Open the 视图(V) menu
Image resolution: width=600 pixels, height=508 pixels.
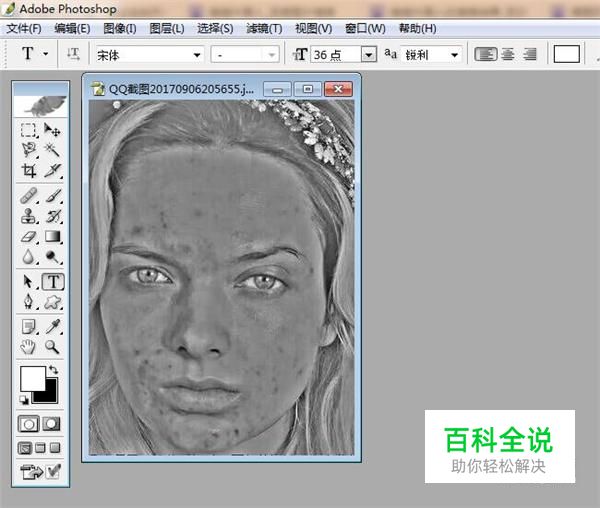[x=313, y=29]
